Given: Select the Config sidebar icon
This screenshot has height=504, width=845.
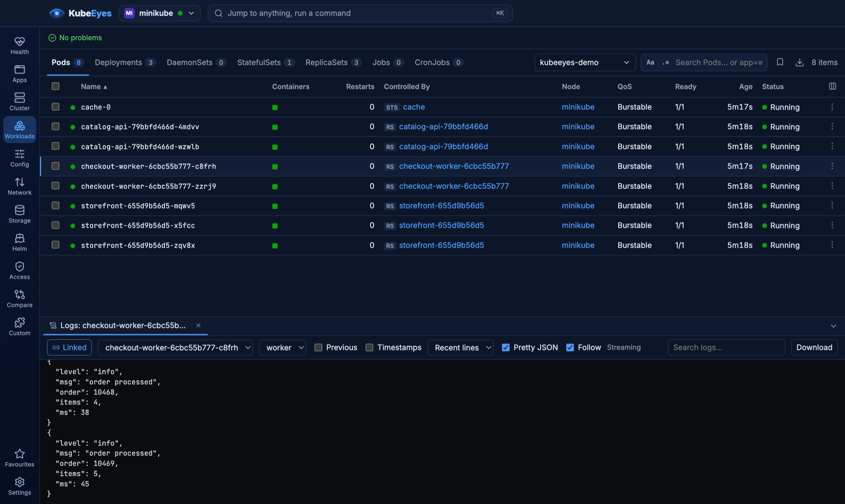Looking at the screenshot, I should click(19, 158).
